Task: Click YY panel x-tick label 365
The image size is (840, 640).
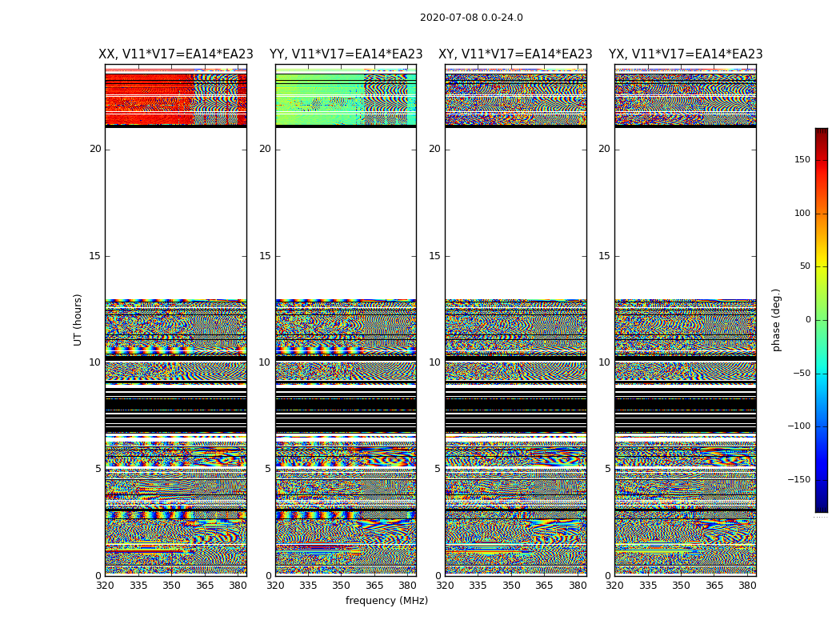Action: coord(374,586)
